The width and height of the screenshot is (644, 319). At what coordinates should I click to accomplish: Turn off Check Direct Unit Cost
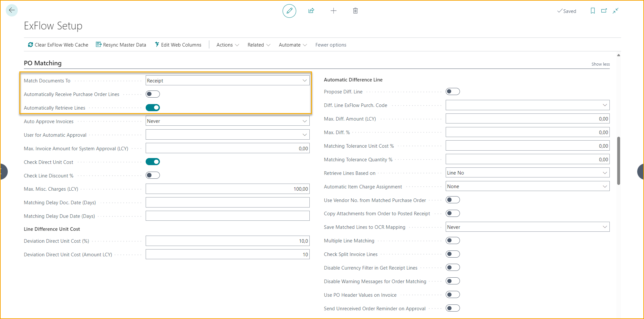(x=153, y=162)
